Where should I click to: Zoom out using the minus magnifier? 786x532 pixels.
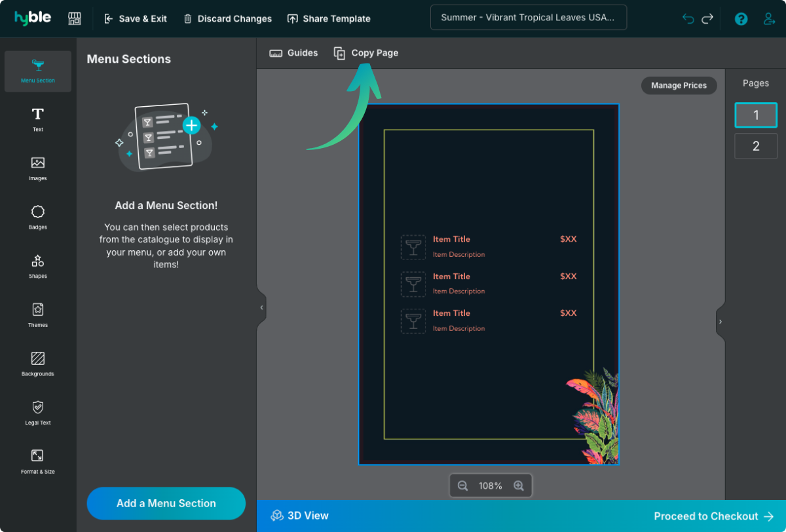462,485
